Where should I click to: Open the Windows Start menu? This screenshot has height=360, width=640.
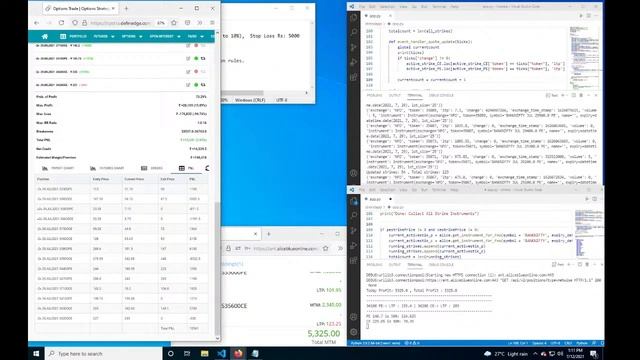(x=36, y=353)
